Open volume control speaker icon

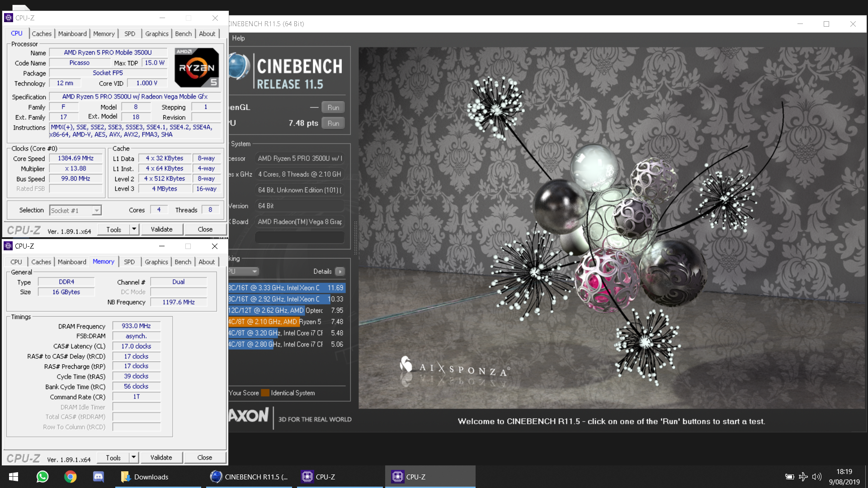tap(816, 477)
